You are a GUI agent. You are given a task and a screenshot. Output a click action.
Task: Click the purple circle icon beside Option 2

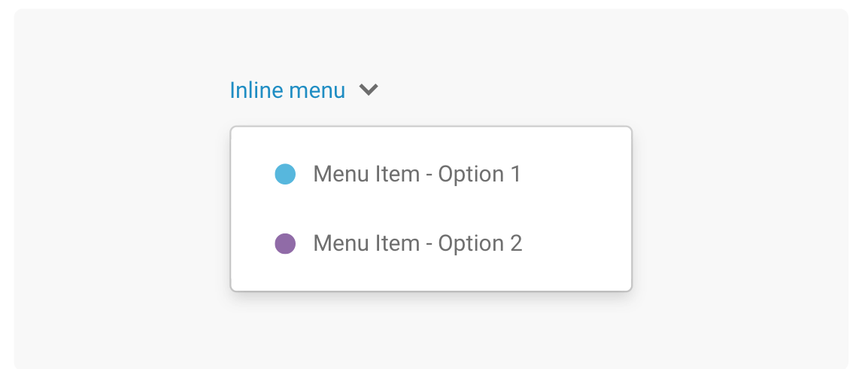click(x=285, y=243)
